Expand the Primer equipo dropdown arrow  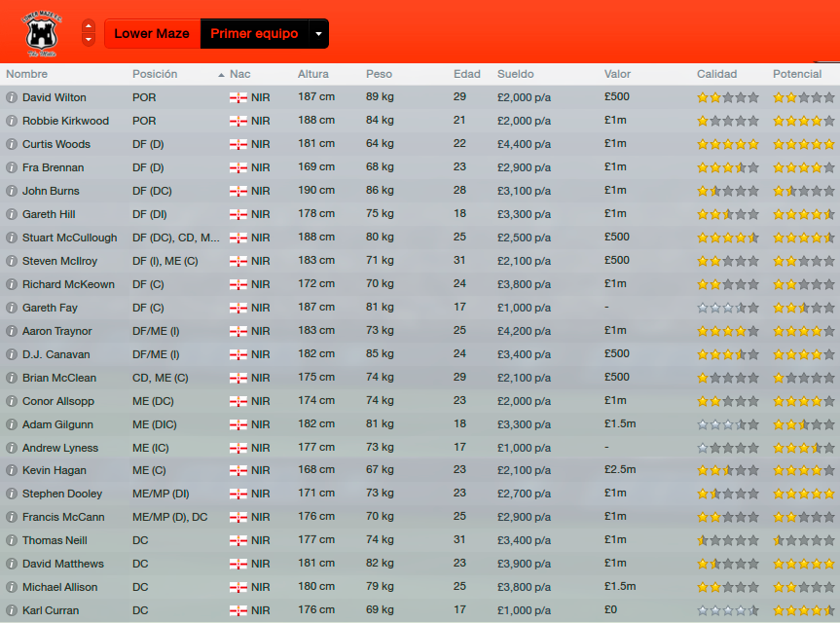(x=318, y=34)
